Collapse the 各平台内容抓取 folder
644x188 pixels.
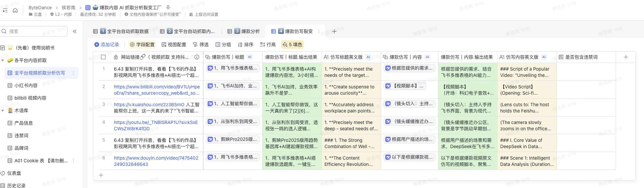point(3,60)
